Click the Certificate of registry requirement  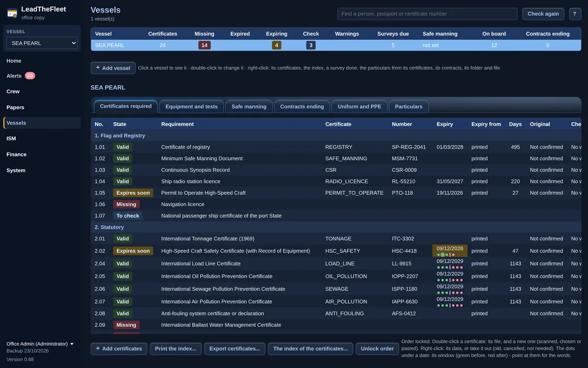click(x=186, y=147)
